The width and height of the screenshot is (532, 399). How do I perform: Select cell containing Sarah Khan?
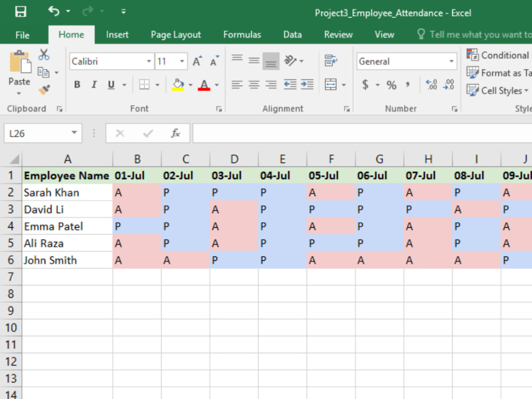click(x=67, y=193)
